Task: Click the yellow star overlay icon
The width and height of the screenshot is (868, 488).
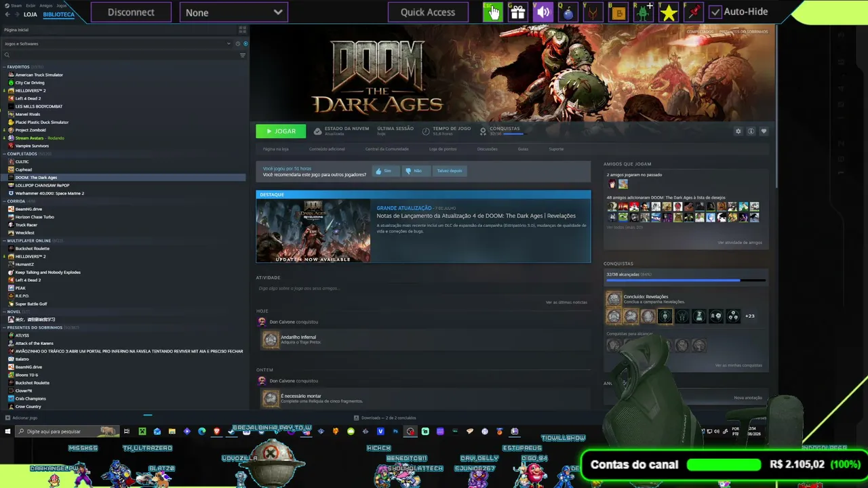Action: 669,12
